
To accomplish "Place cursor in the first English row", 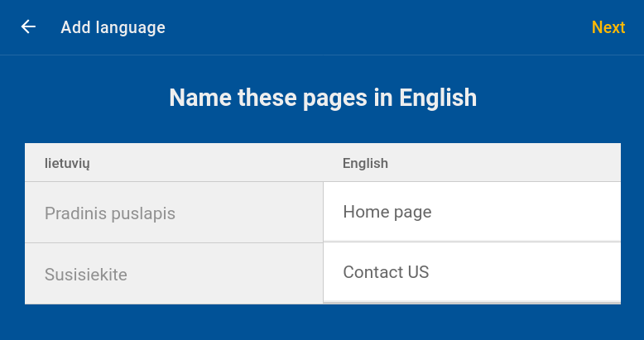I will coord(471,212).
